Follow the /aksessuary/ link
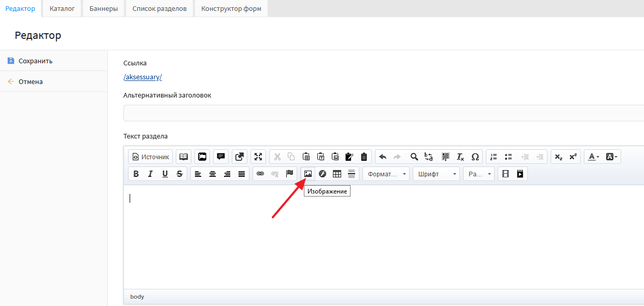 pos(143,77)
